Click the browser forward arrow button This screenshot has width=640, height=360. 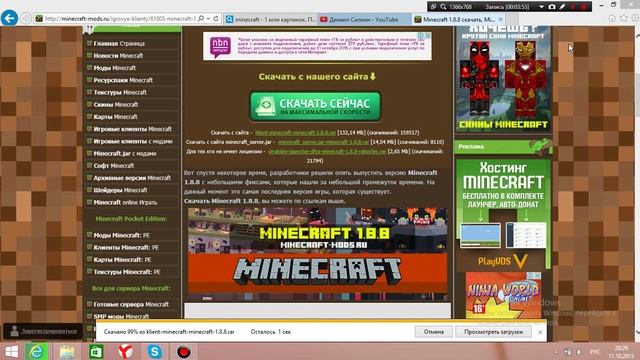pos(26,19)
